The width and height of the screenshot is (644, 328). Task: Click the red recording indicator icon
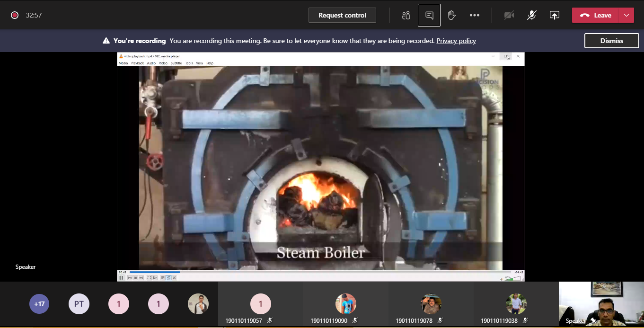15,15
